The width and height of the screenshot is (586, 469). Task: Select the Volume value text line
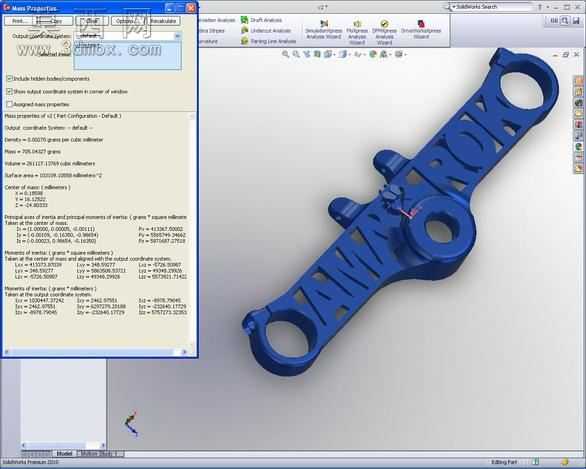[50, 163]
